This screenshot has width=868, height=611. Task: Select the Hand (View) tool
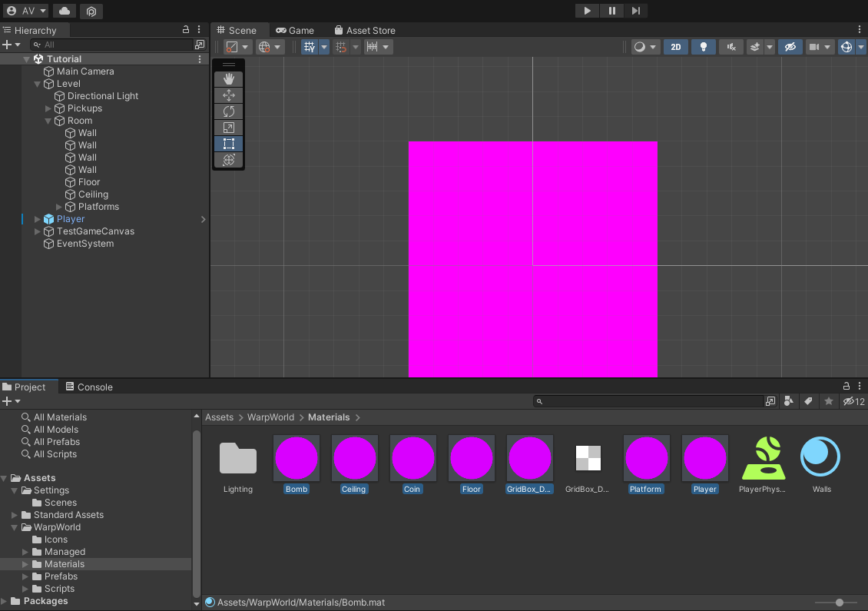tap(229, 79)
